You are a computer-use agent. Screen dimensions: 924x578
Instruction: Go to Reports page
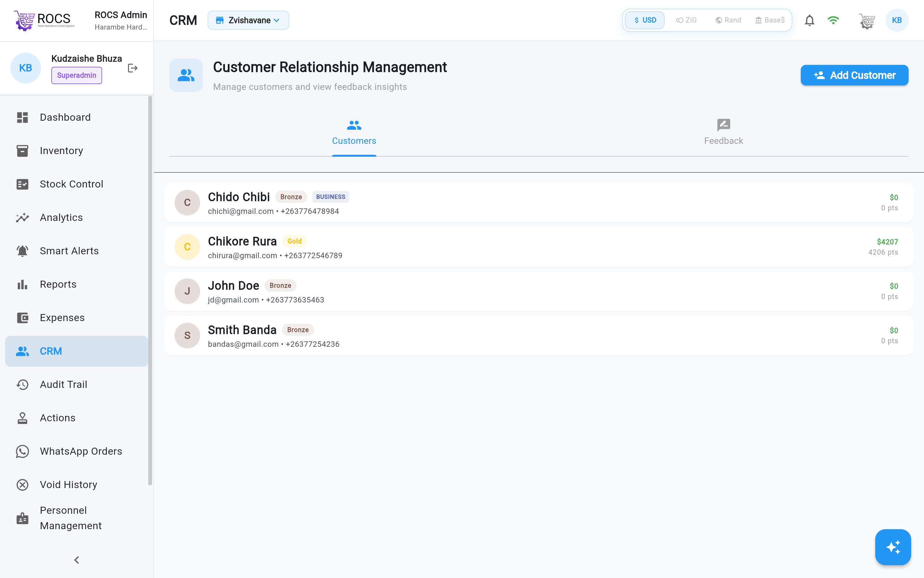[x=76, y=285]
